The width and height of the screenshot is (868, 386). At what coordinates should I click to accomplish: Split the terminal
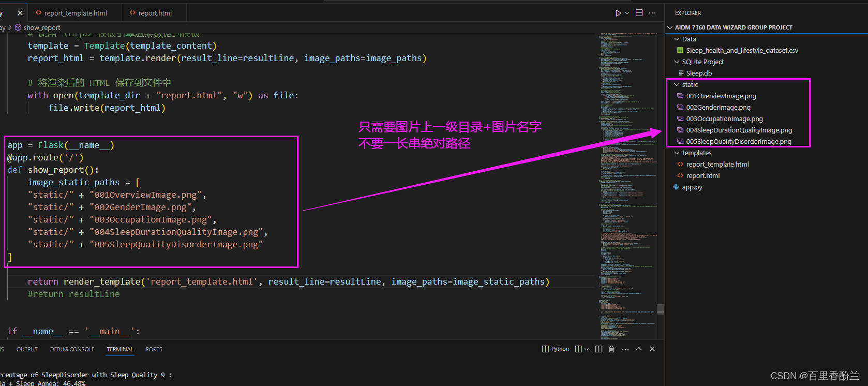pyautogui.click(x=598, y=349)
